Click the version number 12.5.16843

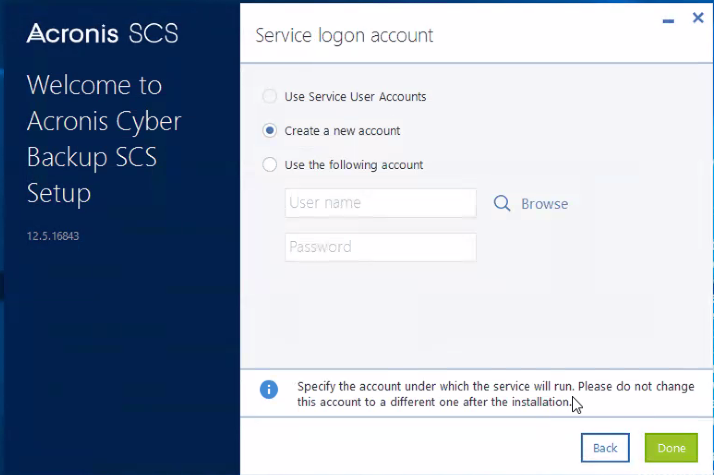pos(55,236)
